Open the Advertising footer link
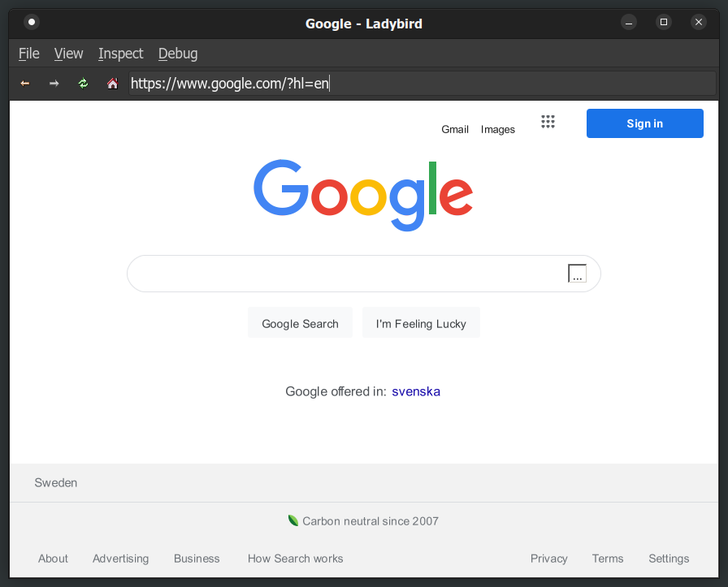The width and height of the screenshot is (728, 587). 121,559
